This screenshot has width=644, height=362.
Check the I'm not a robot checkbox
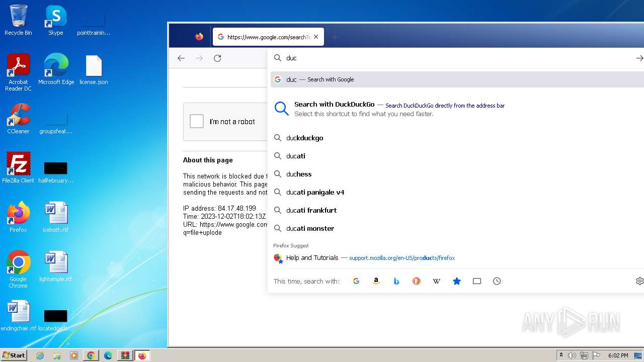[197, 121]
